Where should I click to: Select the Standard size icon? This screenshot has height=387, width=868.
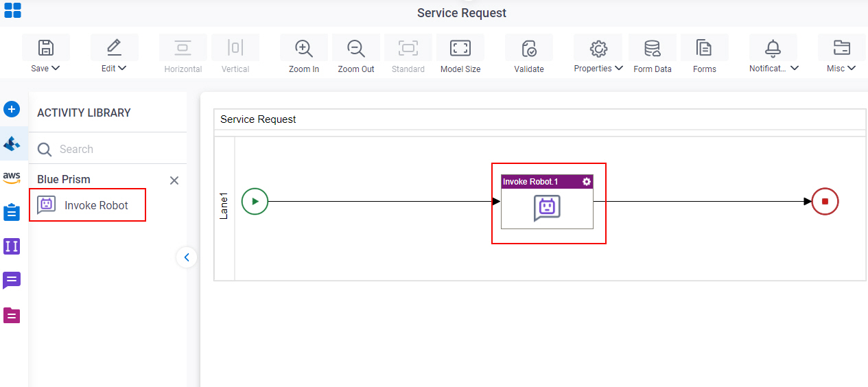(408, 48)
